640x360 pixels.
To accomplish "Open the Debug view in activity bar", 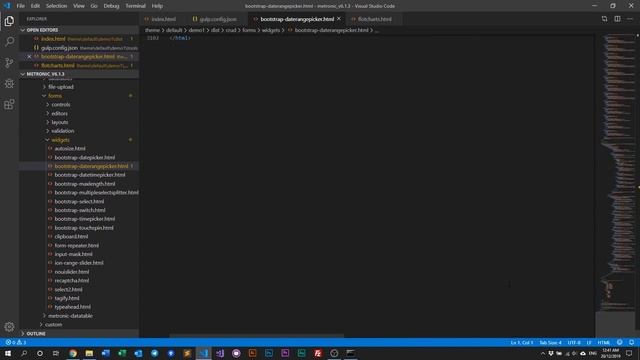I will 9,84.
